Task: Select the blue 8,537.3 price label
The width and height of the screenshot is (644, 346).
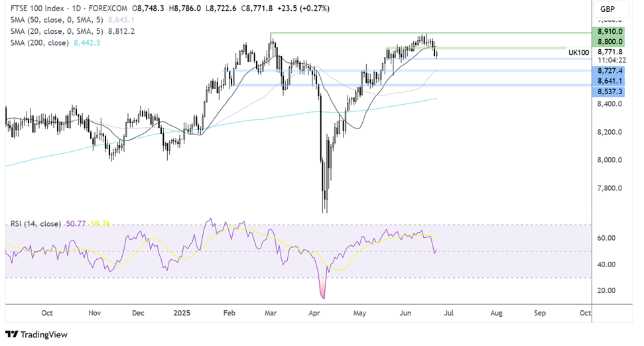Action: (610, 92)
